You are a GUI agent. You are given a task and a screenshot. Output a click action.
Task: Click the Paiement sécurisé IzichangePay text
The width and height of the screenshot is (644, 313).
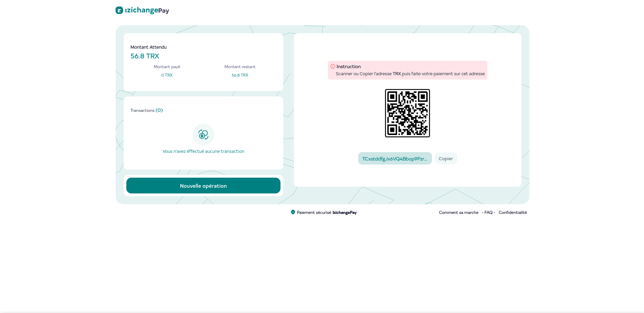point(327,213)
